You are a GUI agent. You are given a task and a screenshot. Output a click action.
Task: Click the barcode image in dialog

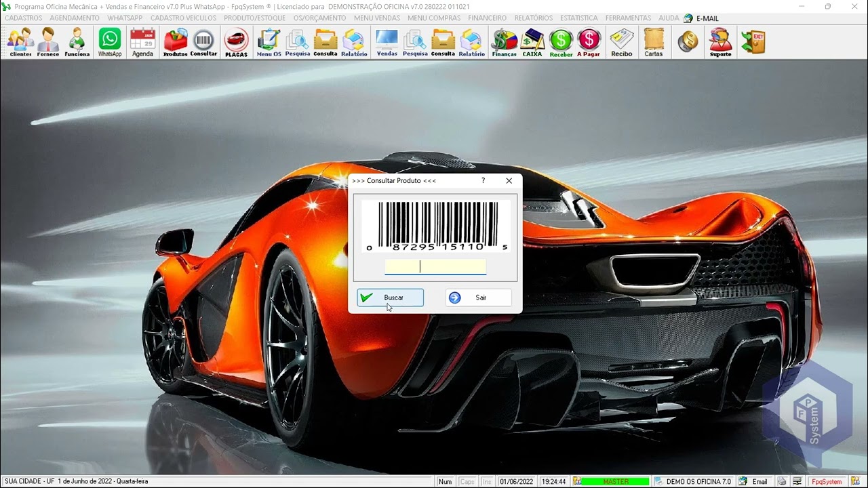click(x=435, y=227)
